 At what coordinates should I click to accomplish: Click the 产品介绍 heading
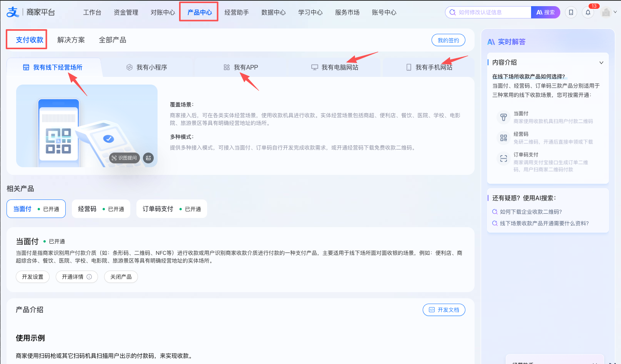[30, 310]
